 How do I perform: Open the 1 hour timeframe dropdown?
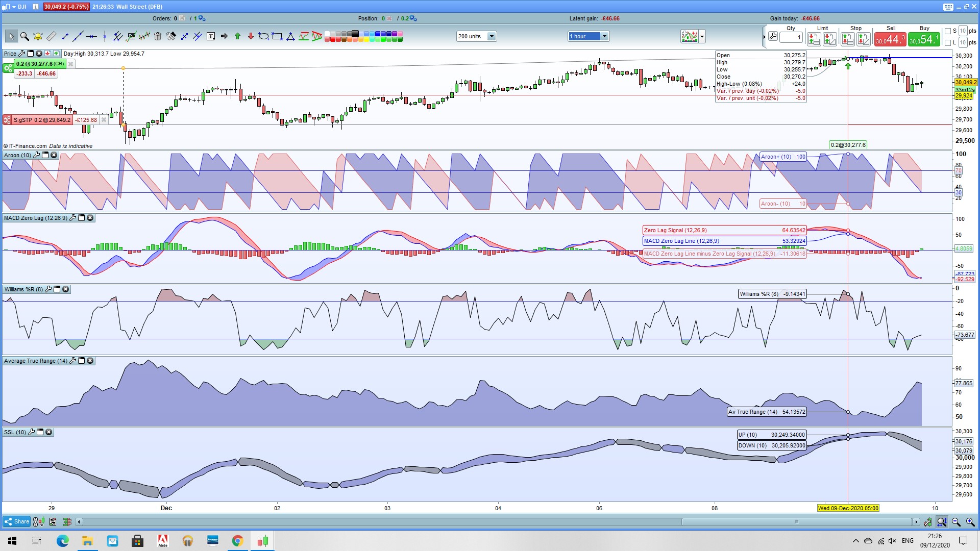tap(604, 36)
